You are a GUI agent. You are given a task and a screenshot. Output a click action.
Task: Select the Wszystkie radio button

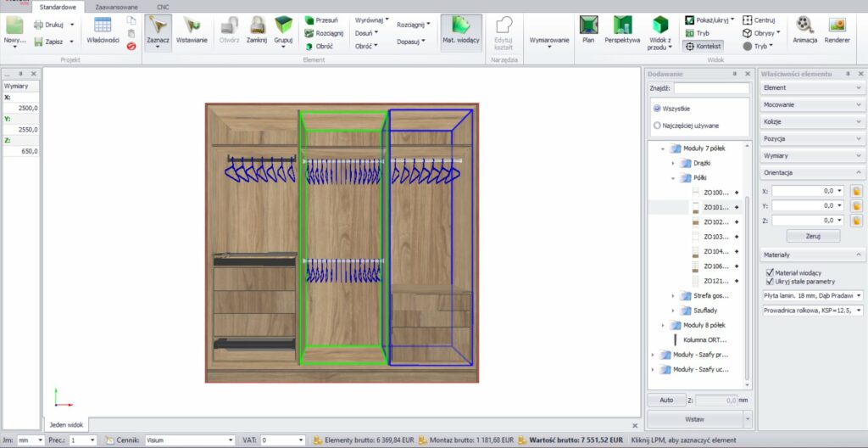657,109
